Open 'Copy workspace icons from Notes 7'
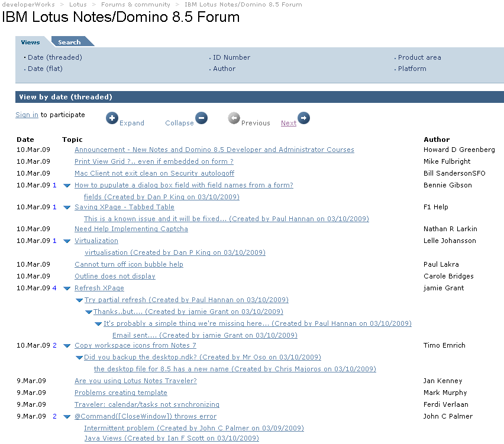Screen dimensions: 504x444 click(x=135, y=345)
